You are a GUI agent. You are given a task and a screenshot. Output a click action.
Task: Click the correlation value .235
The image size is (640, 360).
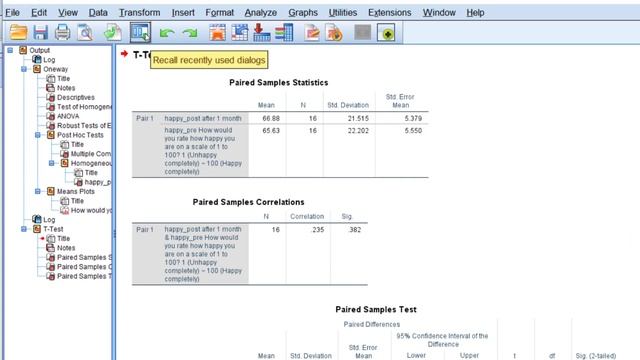(x=318, y=230)
